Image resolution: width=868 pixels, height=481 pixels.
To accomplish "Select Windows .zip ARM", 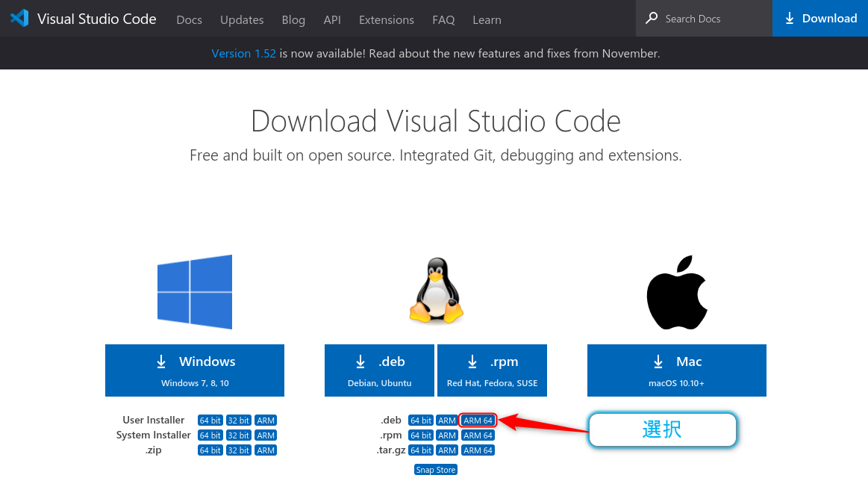I will click(x=266, y=450).
